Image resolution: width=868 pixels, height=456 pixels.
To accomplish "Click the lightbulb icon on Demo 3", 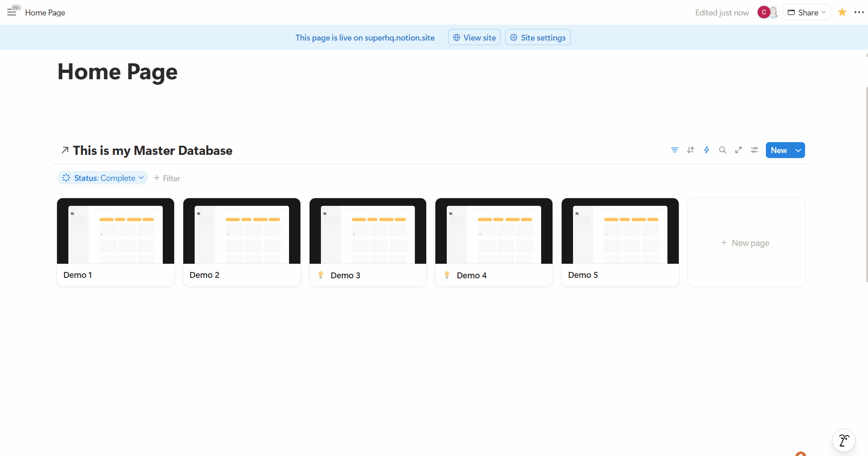I will pyautogui.click(x=321, y=275).
